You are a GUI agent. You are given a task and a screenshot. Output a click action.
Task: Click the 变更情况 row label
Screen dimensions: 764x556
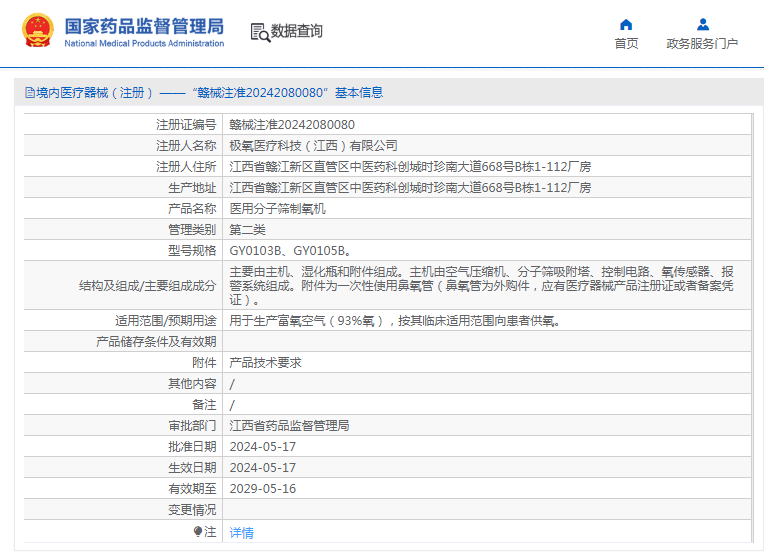tap(192, 510)
